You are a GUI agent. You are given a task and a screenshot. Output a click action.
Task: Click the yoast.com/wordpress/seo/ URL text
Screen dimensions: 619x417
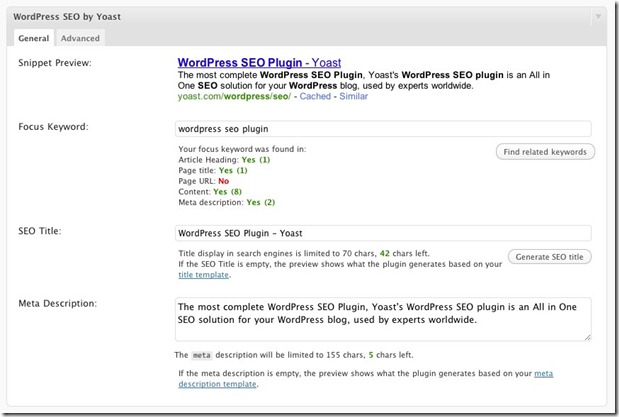[234, 96]
